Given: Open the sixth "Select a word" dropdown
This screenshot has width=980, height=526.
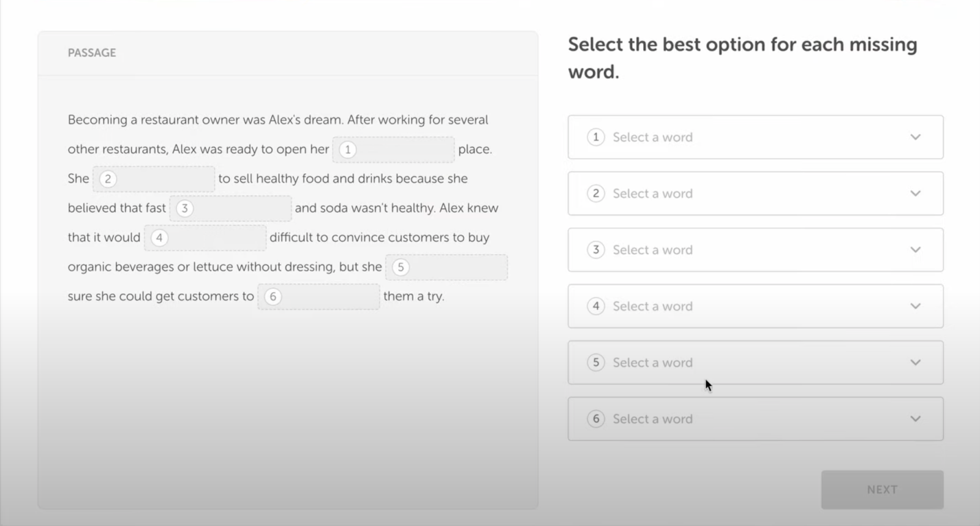Looking at the screenshot, I should [755, 419].
